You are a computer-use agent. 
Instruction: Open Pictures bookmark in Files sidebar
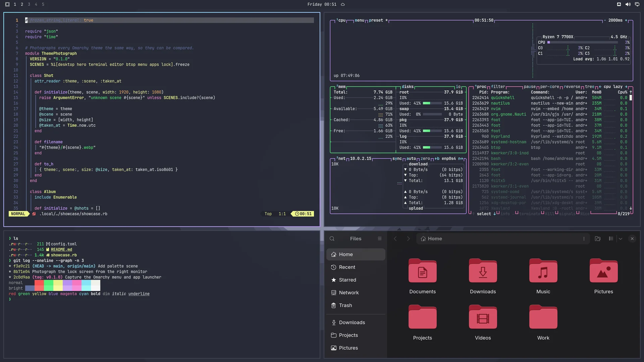coord(356,348)
